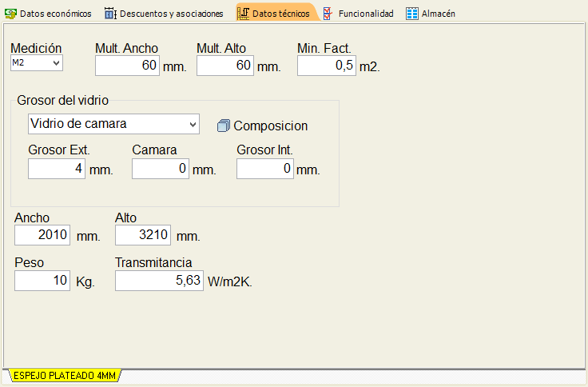Select the Datos técnicos tab

(x=276, y=14)
